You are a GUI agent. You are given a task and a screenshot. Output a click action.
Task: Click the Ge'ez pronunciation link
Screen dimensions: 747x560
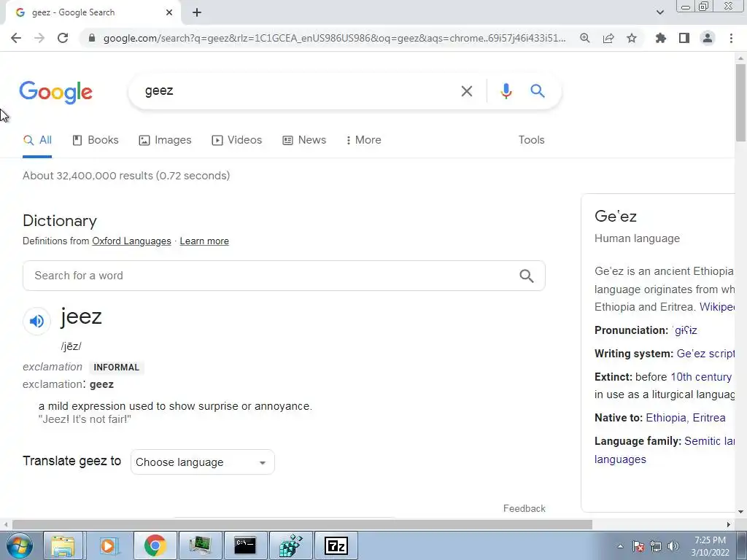pyautogui.click(x=685, y=330)
